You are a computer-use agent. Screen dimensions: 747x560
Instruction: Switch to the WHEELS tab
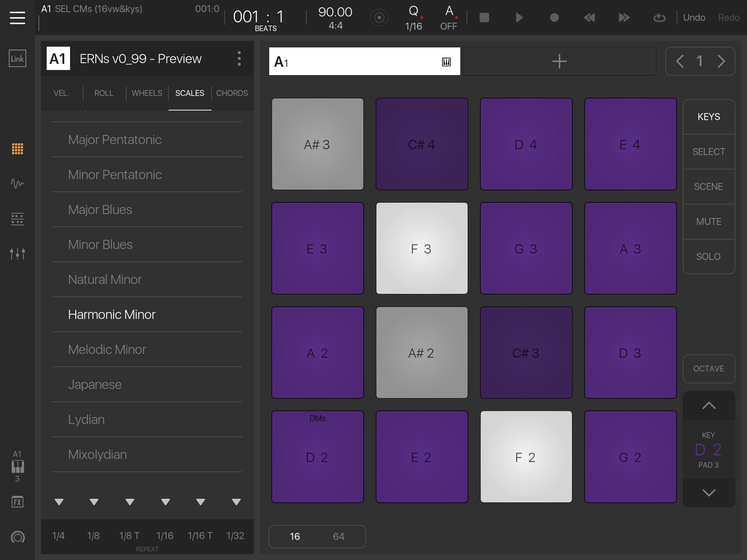click(147, 93)
